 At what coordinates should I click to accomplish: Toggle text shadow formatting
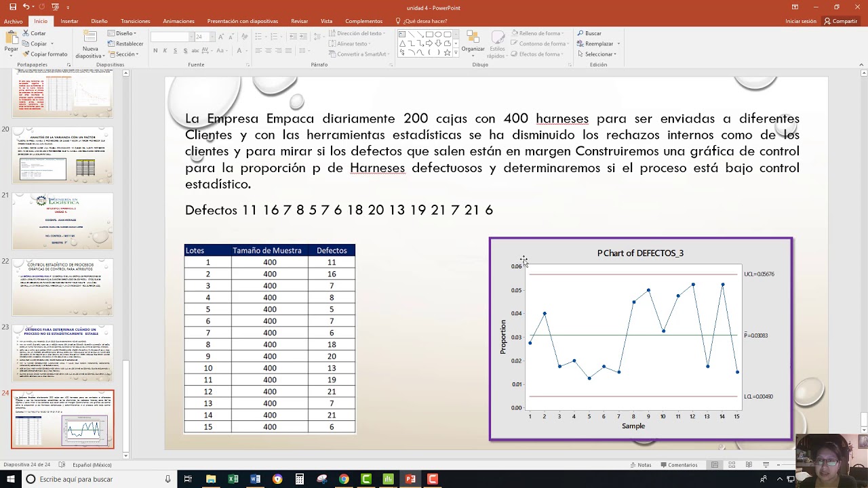pos(186,51)
